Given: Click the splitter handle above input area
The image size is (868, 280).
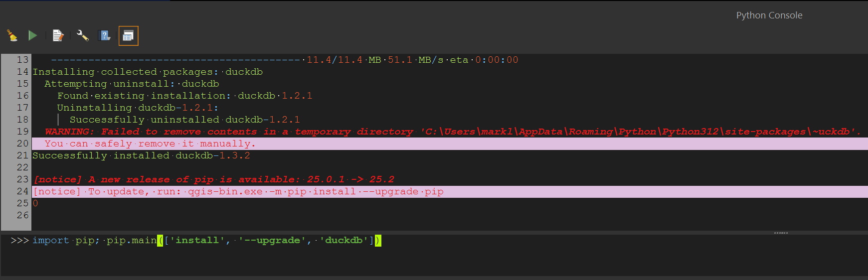Looking at the screenshot, I should coord(780,233).
